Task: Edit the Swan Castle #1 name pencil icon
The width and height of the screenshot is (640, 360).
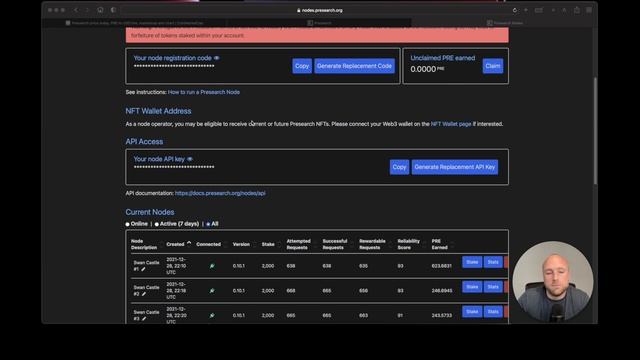Action: (143, 269)
